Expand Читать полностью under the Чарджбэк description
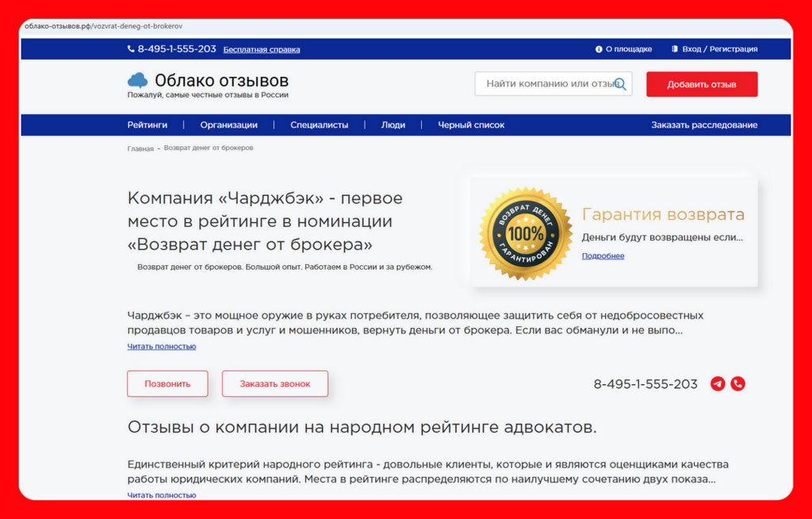The image size is (812, 519). click(162, 347)
